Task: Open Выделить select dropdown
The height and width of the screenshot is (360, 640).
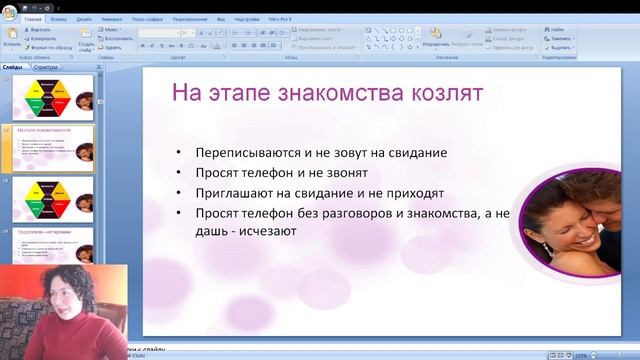Action: (559, 48)
